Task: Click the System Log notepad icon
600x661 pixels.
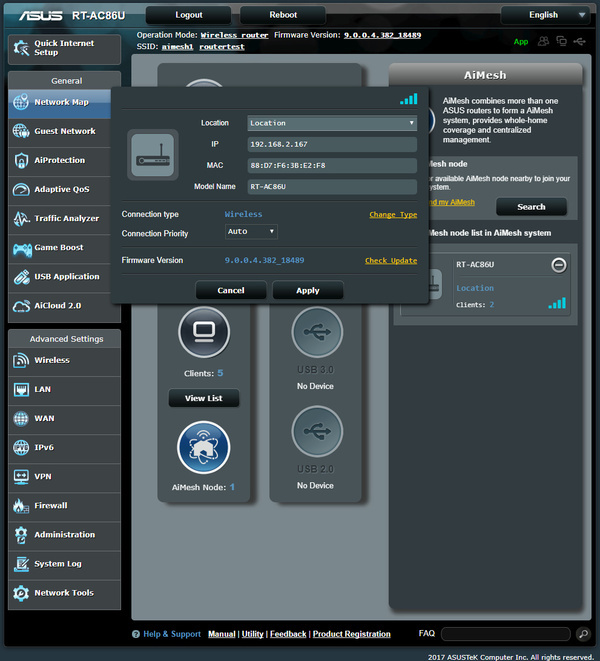Action: pos(21,564)
